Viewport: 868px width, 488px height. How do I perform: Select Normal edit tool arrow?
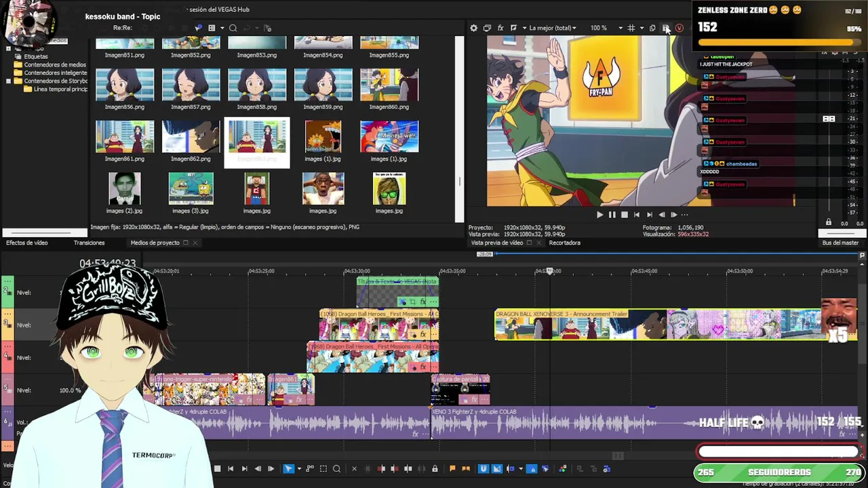288,468
